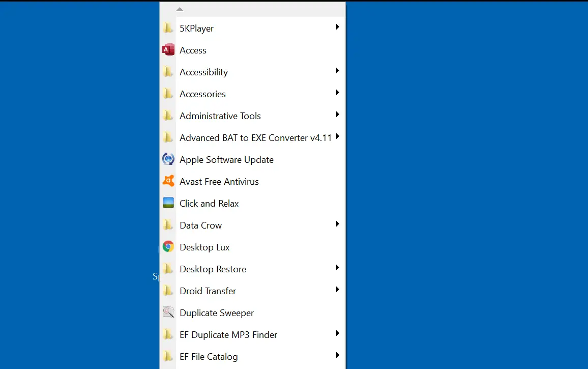Expand the Accessories submenu arrow

[x=338, y=92]
